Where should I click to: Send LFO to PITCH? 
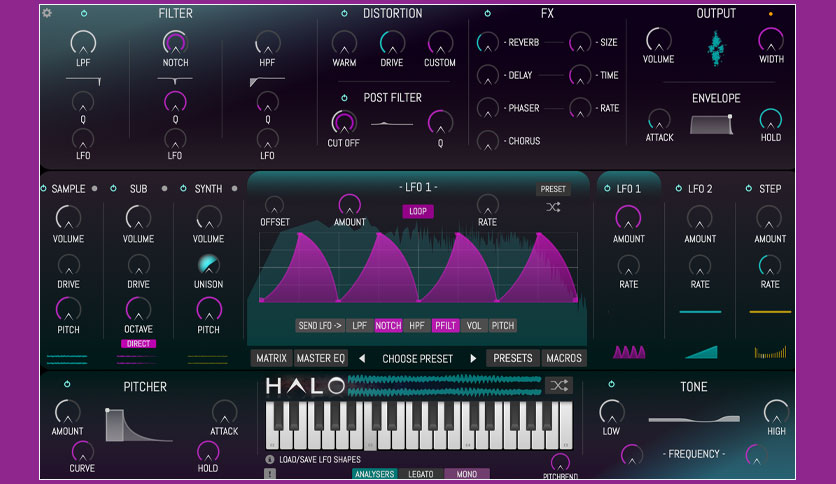click(x=503, y=325)
